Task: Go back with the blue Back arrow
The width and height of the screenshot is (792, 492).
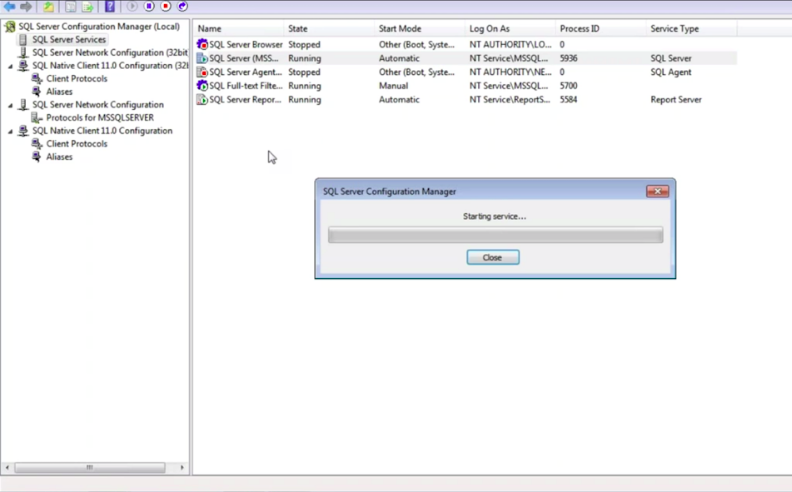Action: point(9,7)
